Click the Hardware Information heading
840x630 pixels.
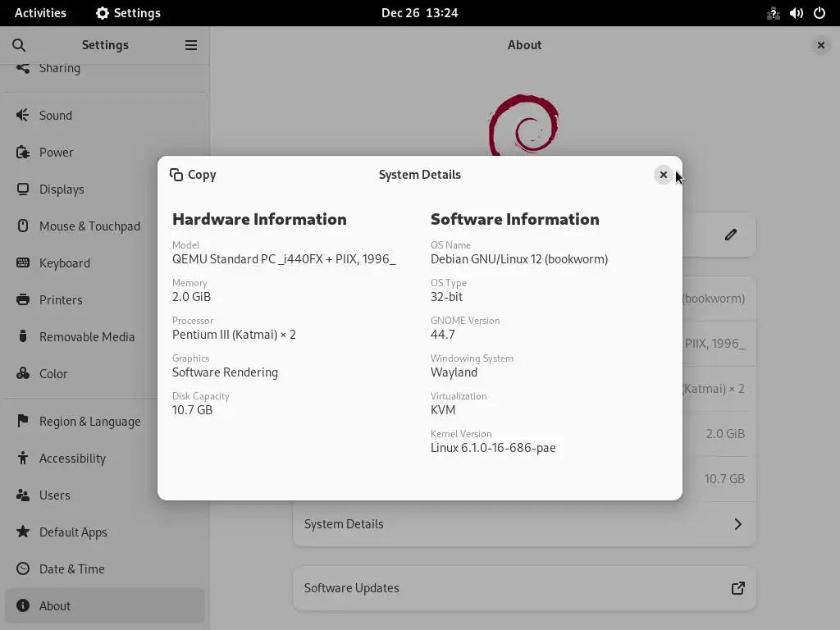tap(259, 219)
